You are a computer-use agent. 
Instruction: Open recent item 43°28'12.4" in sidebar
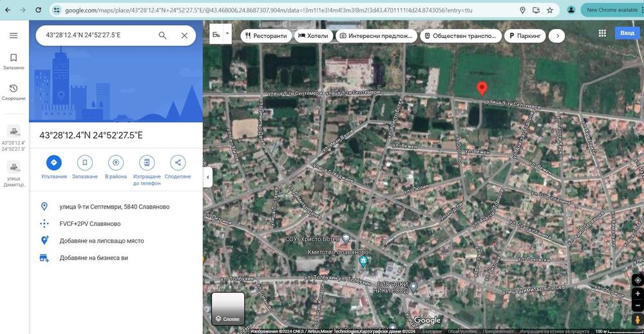pos(14,138)
